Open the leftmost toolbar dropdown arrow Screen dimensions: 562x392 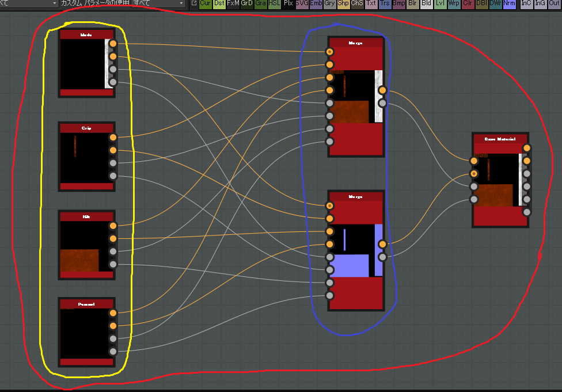(x=55, y=3)
